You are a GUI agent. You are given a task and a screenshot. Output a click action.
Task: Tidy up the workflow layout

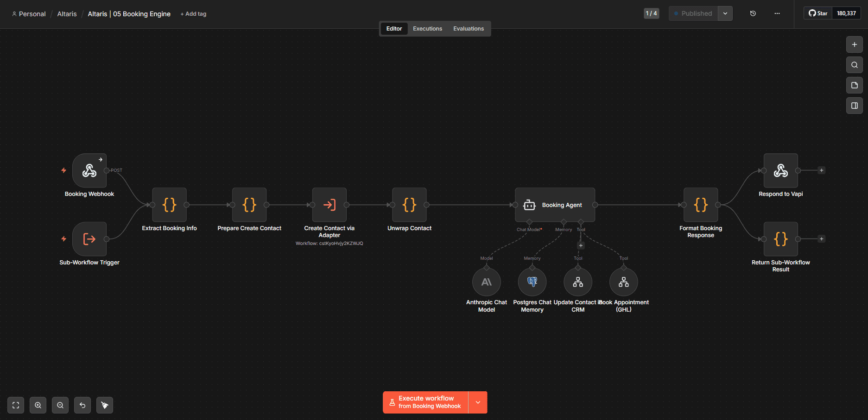(x=104, y=405)
